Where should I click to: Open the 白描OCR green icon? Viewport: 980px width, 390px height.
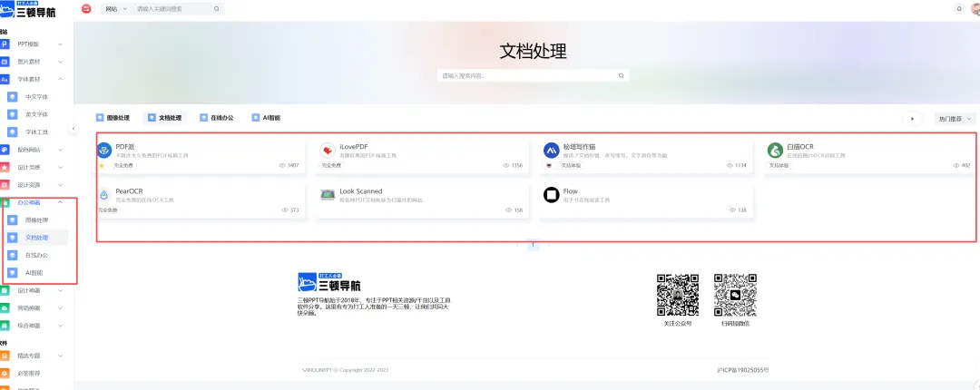(775, 150)
